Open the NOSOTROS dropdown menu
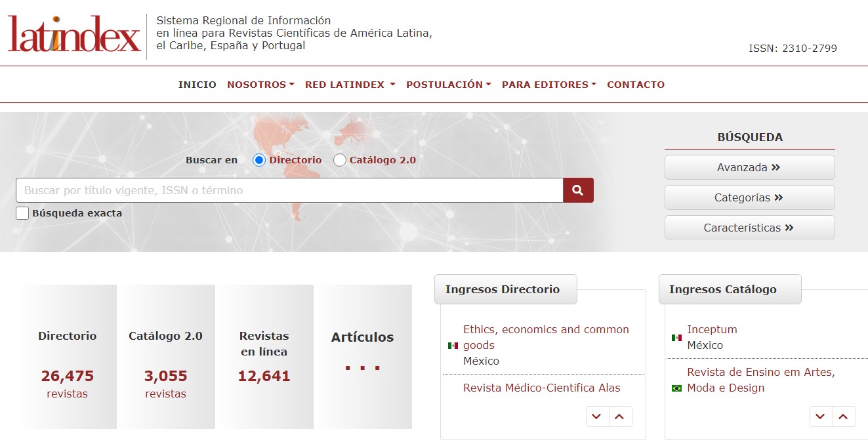Viewport: 868px width, 448px height. point(260,84)
